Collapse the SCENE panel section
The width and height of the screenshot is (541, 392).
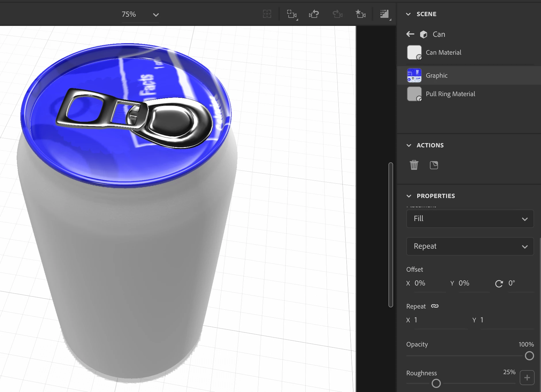408,14
